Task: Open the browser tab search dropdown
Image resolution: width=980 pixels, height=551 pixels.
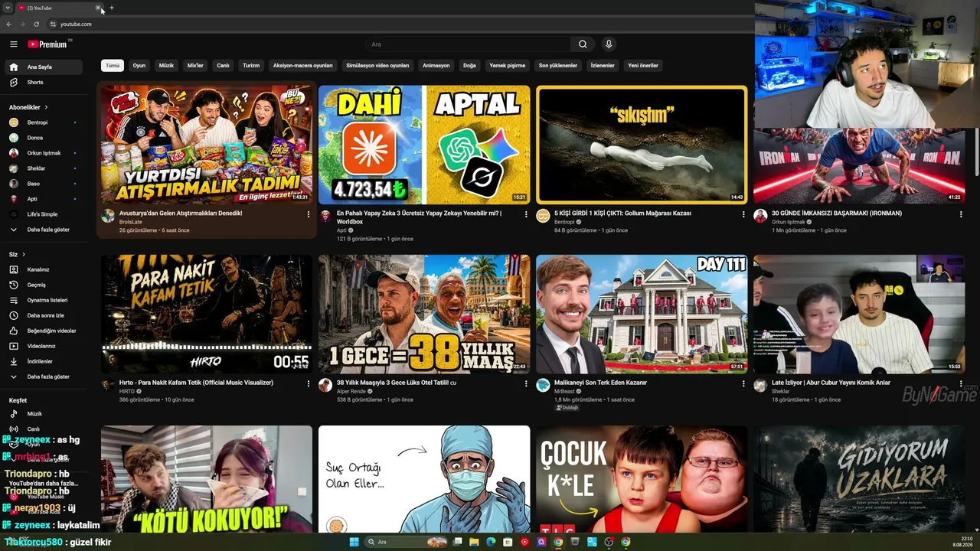Action: [x=7, y=8]
